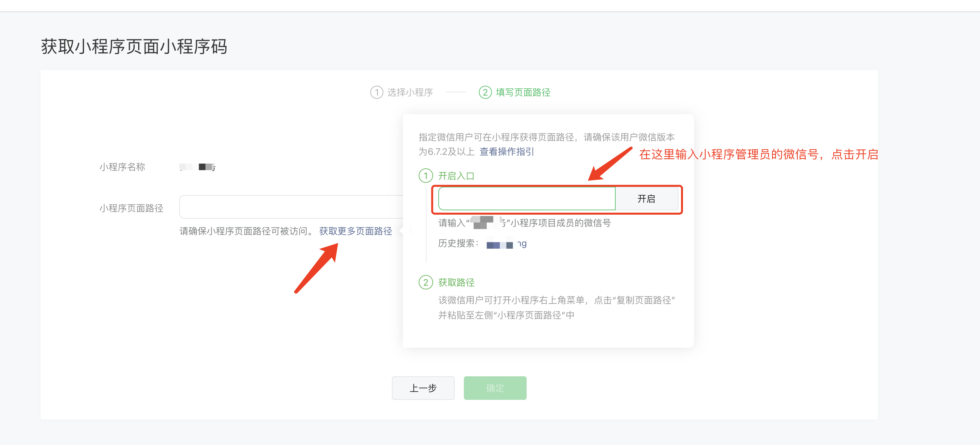Screen dimensions: 980x445
Task: Click the 小程序页面路径 field label
Action: click(x=131, y=208)
